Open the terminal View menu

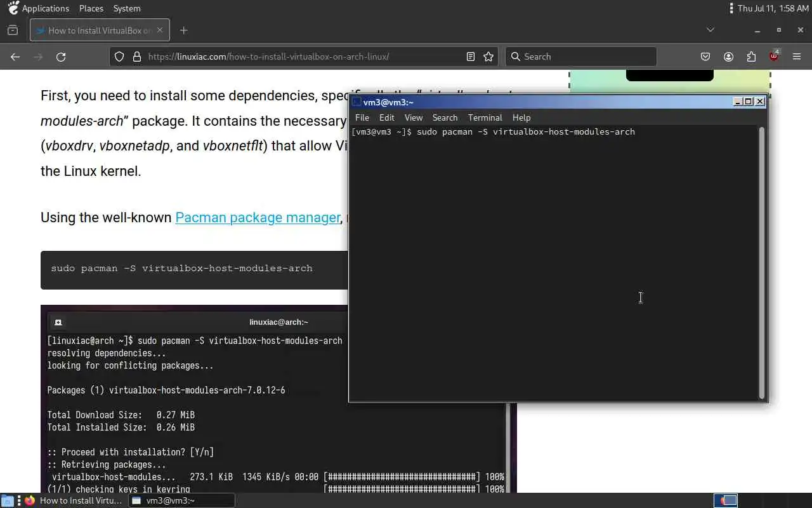pos(414,117)
